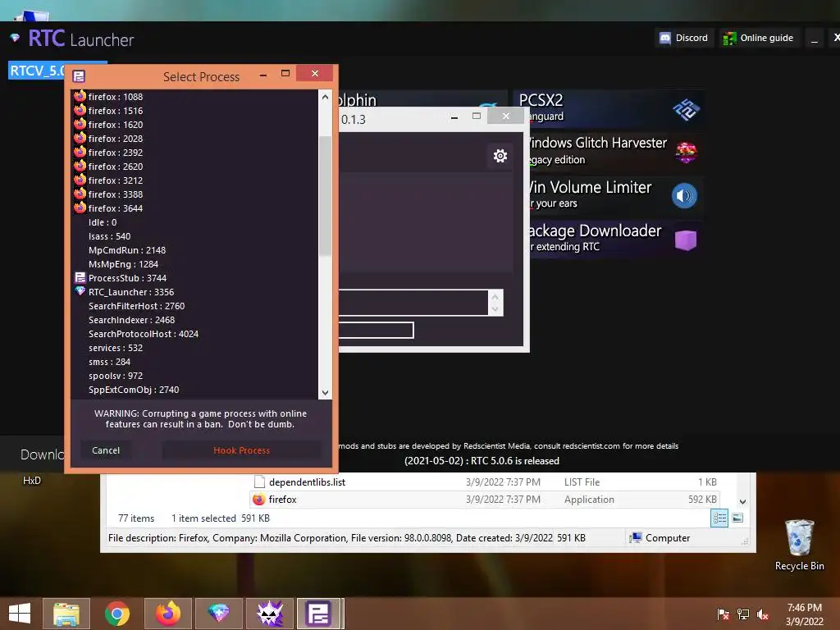Select SearchIndexer : 2468 process entry

[x=195, y=320]
